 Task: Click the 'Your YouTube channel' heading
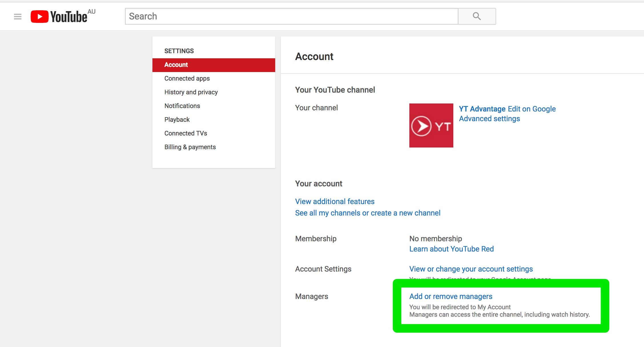tap(335, 90)
